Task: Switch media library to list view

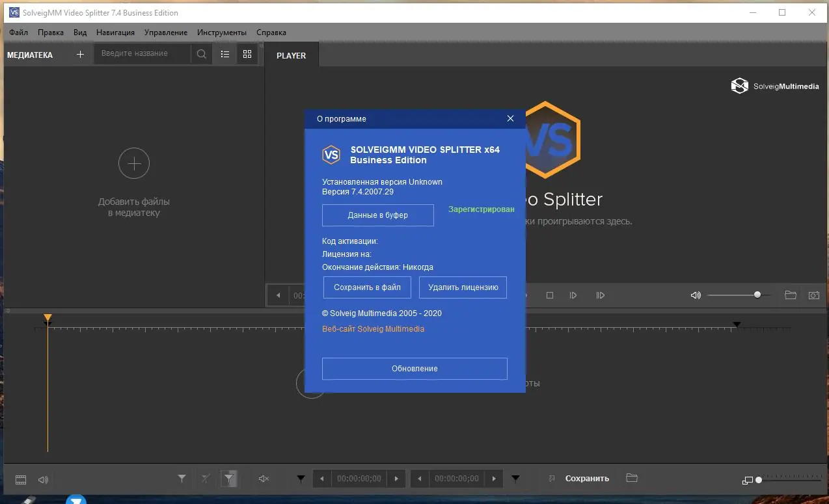Action: click(x=224, y=54)
